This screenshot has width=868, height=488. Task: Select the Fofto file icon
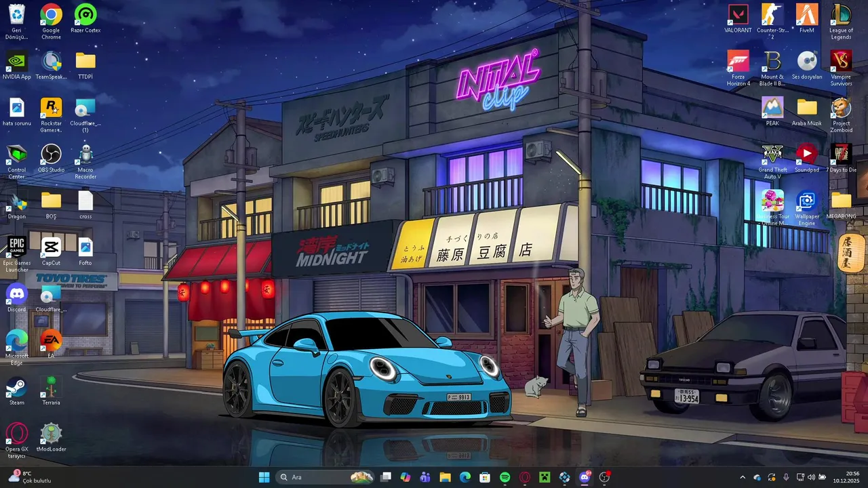pyautogui.click(x=85, y=251)
